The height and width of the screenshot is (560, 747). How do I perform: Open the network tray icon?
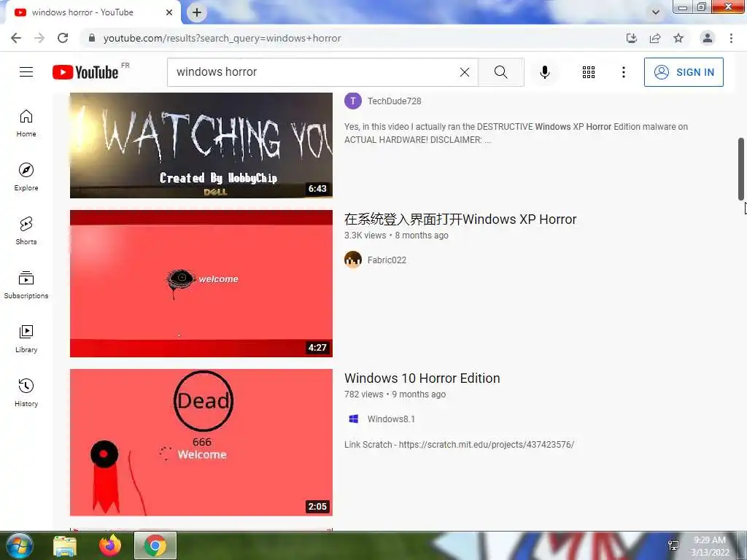coord(673,545)
